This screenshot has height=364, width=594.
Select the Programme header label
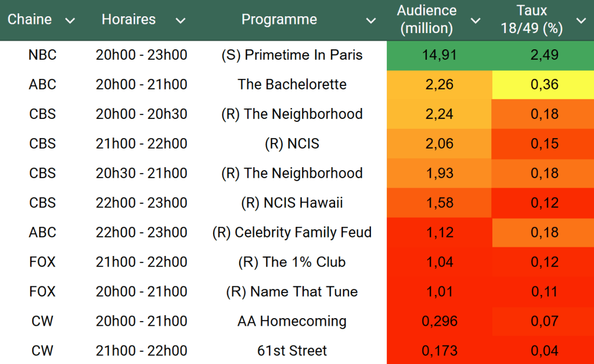tap(279, 20)
